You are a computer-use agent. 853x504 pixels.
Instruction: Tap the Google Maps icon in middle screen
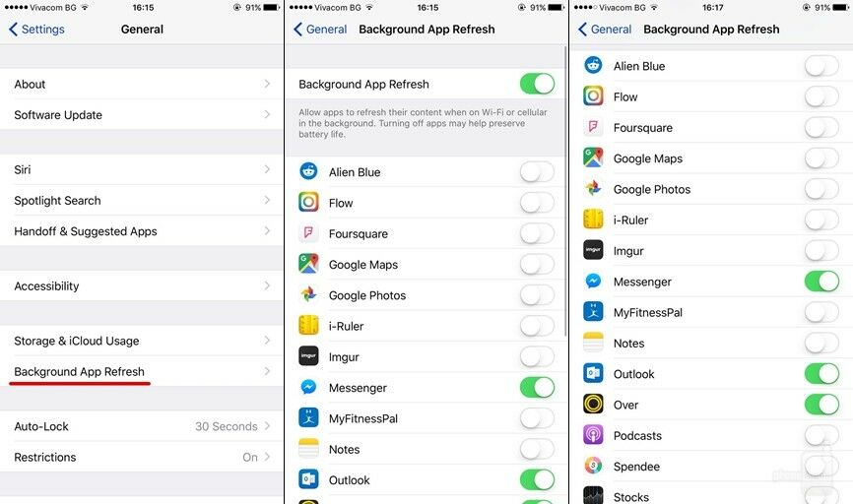[308, 264]
